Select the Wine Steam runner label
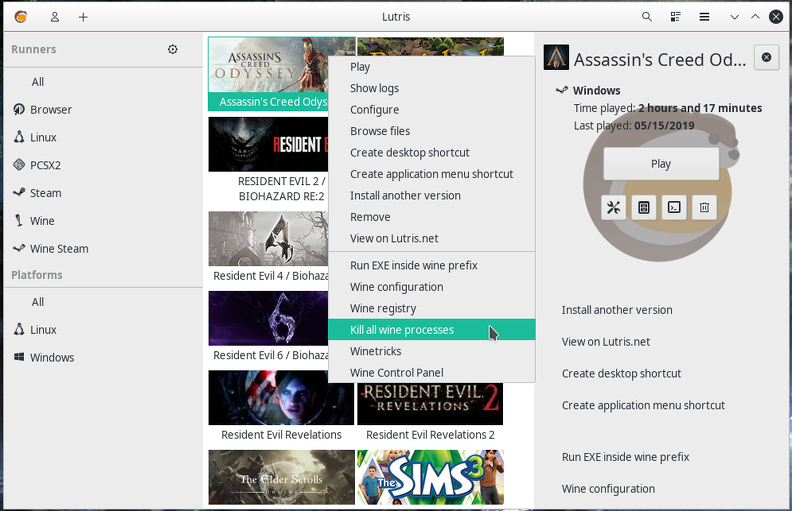This screenshot has height=511, width=792. pos(59,248)
